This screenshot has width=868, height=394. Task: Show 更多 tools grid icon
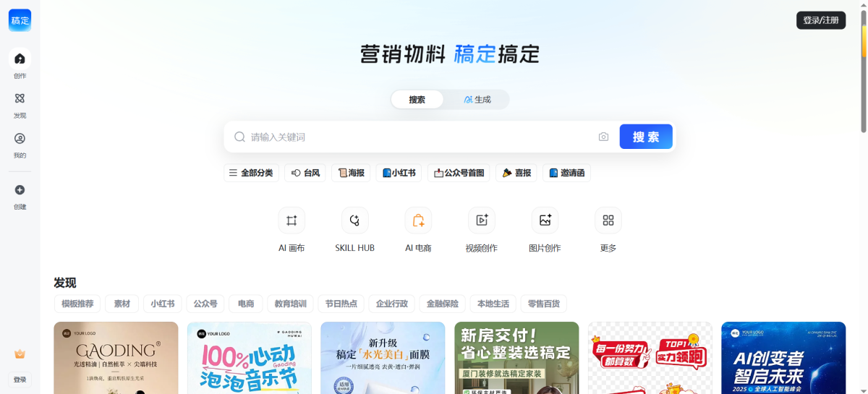pos(608,220)
